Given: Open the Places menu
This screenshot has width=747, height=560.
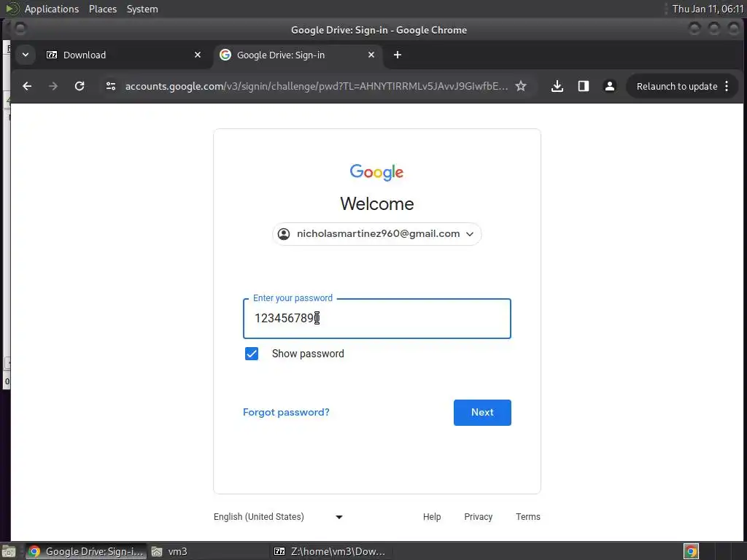Looking at the screenshot, I should pyautogui.click(x=103, y=9).
